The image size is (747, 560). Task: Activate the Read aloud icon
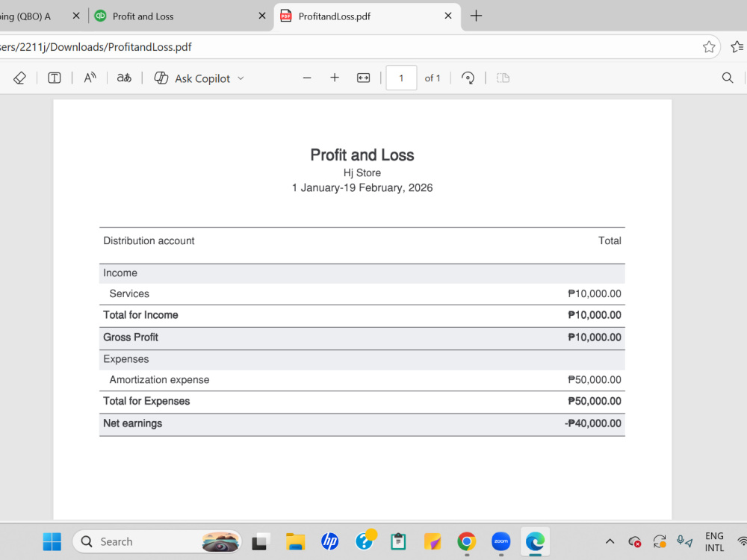coord(90,78)
